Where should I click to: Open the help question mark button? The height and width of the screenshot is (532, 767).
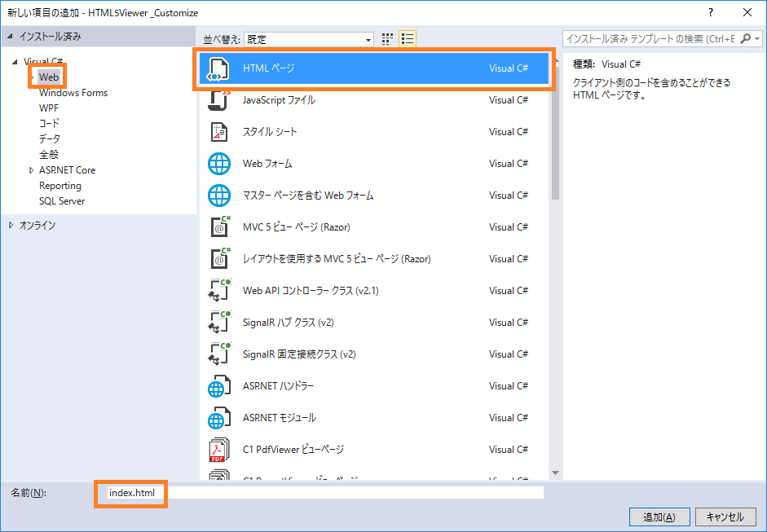(711, 13)
